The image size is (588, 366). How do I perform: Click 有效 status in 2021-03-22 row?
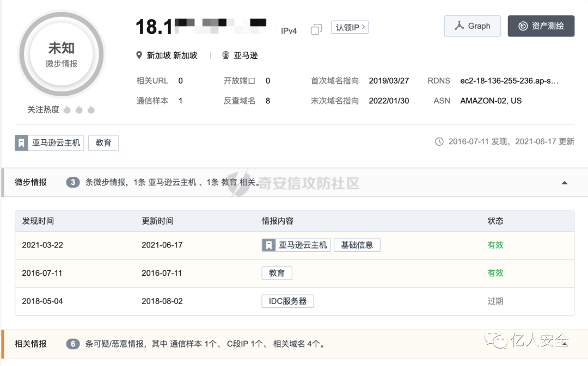pyautogui.click(x=495, y=245)
